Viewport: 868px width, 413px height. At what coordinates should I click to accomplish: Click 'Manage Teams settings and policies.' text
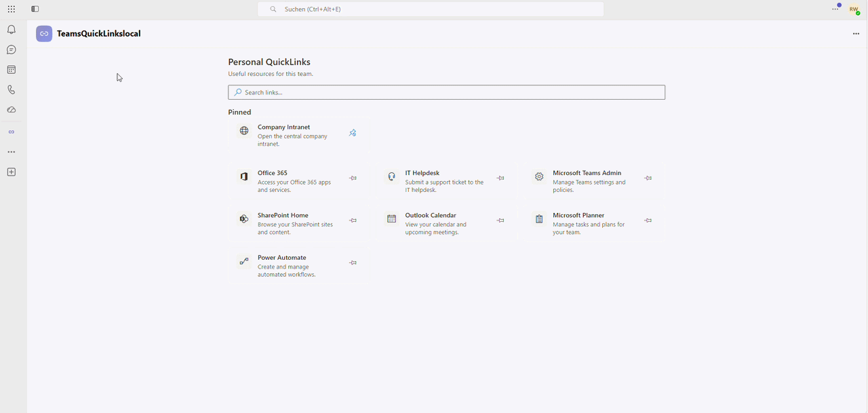[x=589, y=186]
